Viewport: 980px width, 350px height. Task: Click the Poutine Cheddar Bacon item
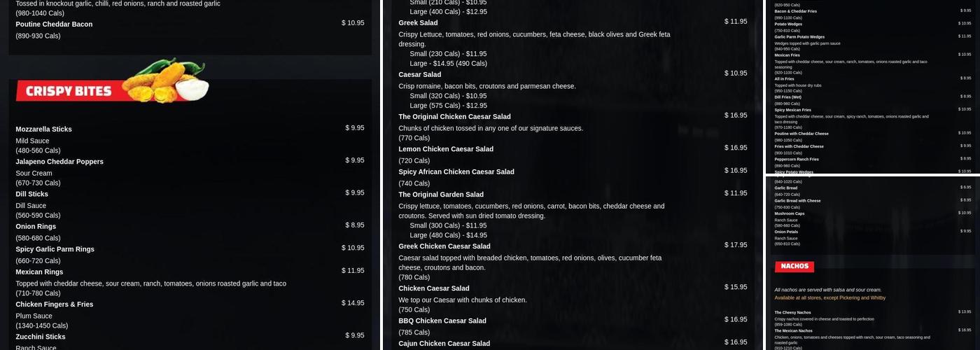click(54, 24)
